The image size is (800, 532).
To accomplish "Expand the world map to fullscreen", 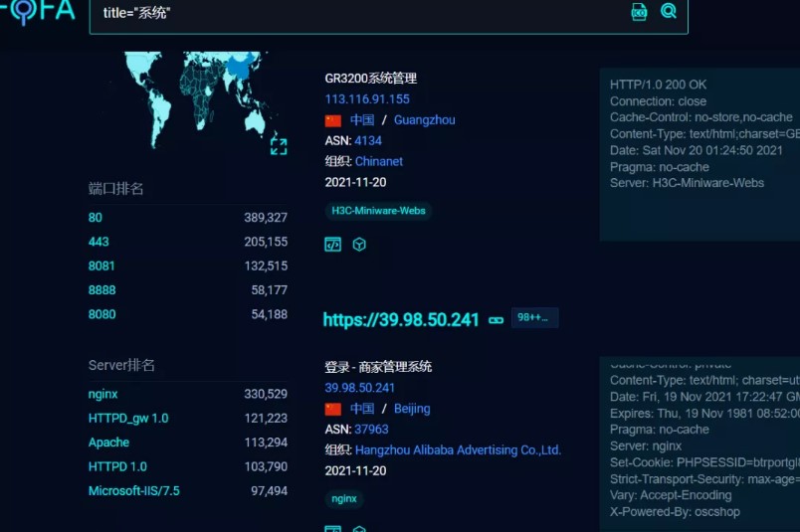I will tap(279, 146).
